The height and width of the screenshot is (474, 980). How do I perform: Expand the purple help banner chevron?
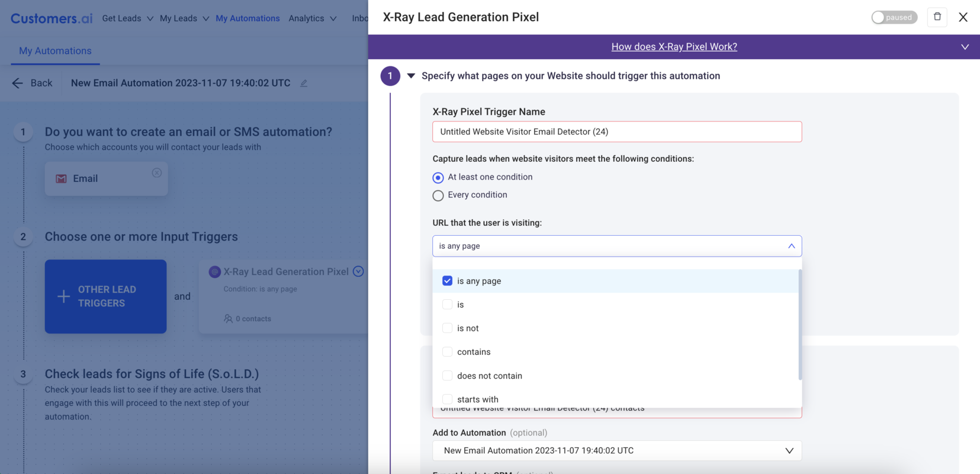(x=965, y=47)
